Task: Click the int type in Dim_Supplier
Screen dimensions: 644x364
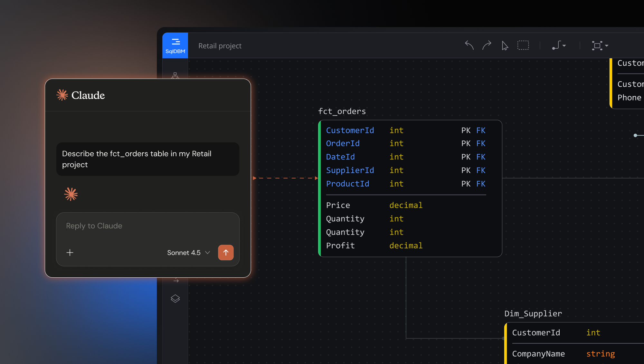Action: 593,333
